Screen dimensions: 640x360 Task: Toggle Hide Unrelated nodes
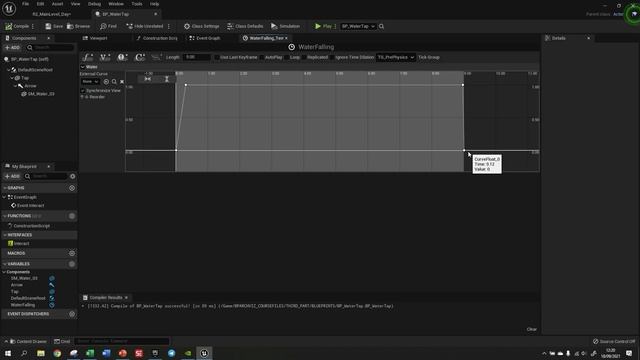click(x=145, y=26)
